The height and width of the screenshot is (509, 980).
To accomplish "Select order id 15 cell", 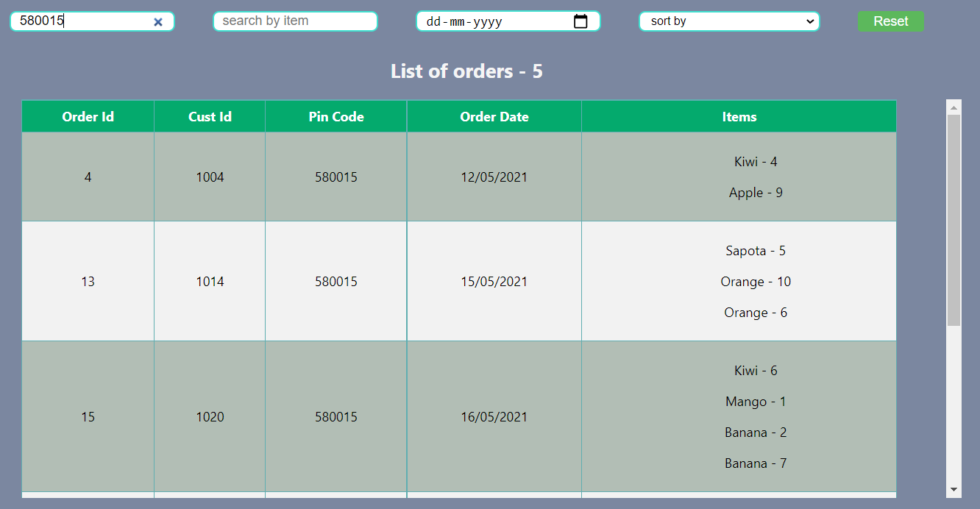I will pyautogui.click(x=88, y=417).
